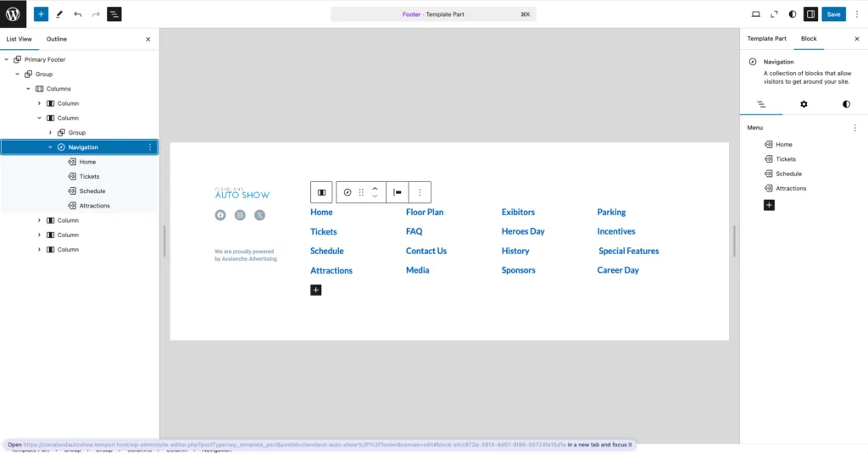Toggle the List View document overview icon

click(x=114, y=14)
